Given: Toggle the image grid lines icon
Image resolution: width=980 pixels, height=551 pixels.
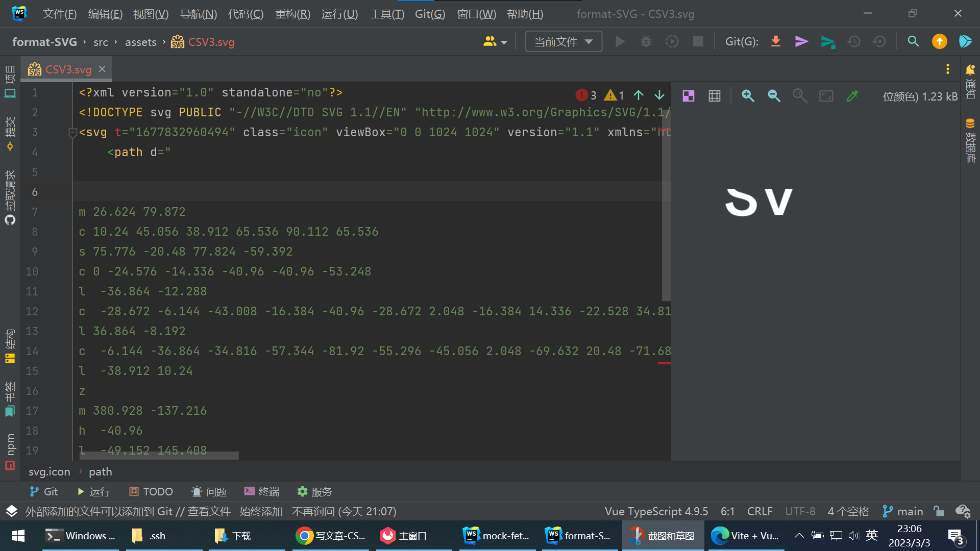Looking at the screenshot, I should click(715, 96).
